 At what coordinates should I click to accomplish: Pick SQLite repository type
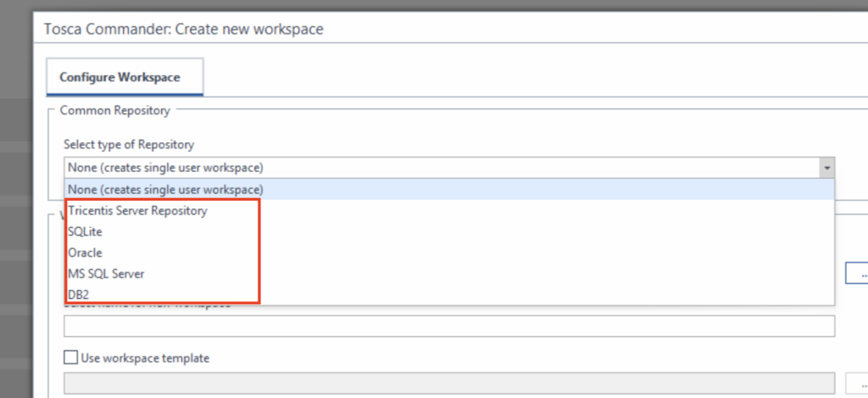[x=449, y=232]
